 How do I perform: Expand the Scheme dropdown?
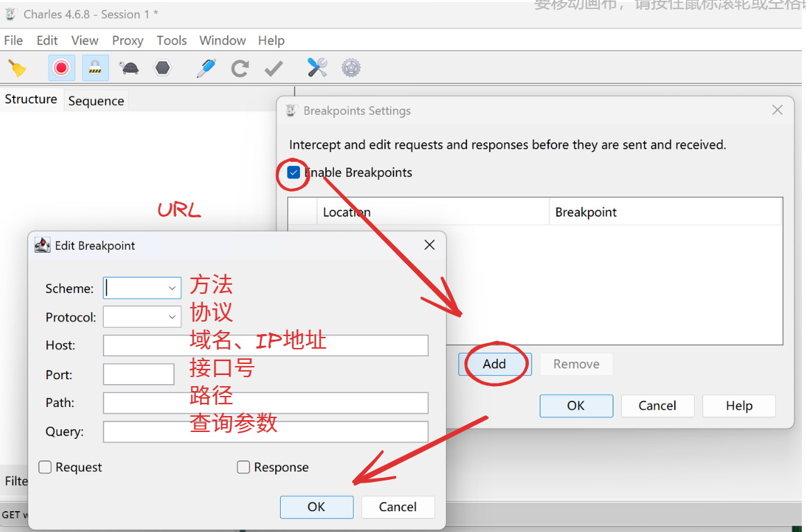click(x=172, y=288)
